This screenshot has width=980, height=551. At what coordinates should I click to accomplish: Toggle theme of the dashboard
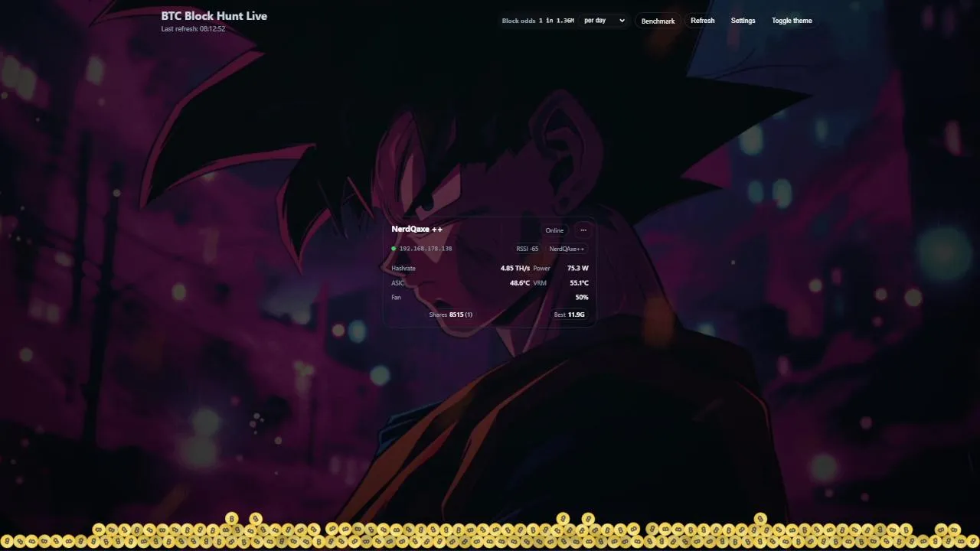pos(792,21)
